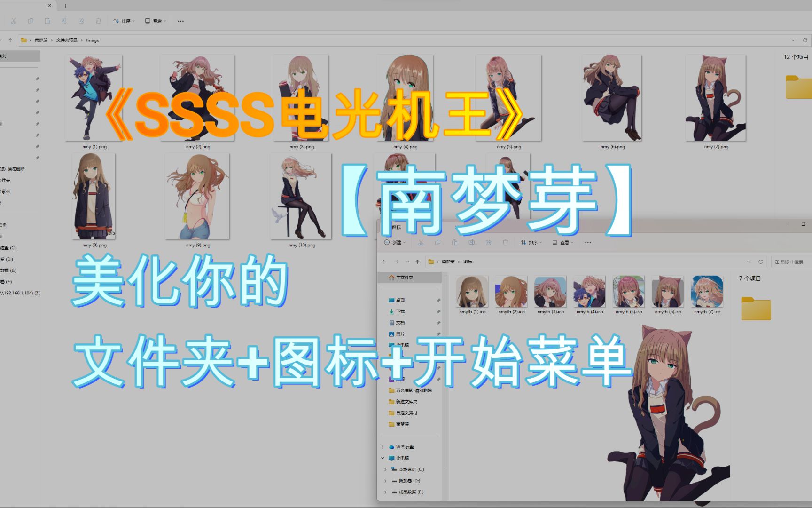Click Delete icon in 图标 window toolbar
This screenshot has height=508, width=812.
[505, 242]
